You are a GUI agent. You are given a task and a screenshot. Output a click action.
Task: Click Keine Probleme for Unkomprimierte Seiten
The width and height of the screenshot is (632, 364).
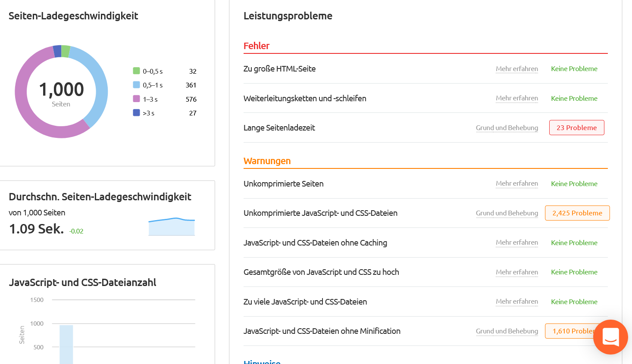click(574, 184)
